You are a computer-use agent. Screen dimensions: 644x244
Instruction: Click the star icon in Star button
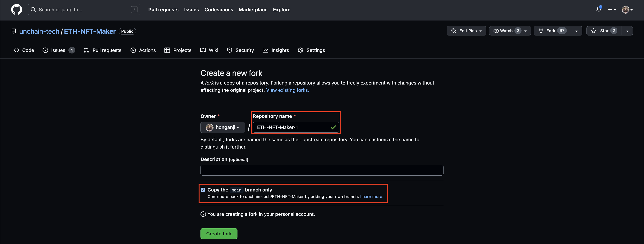[x=594, y=31]
